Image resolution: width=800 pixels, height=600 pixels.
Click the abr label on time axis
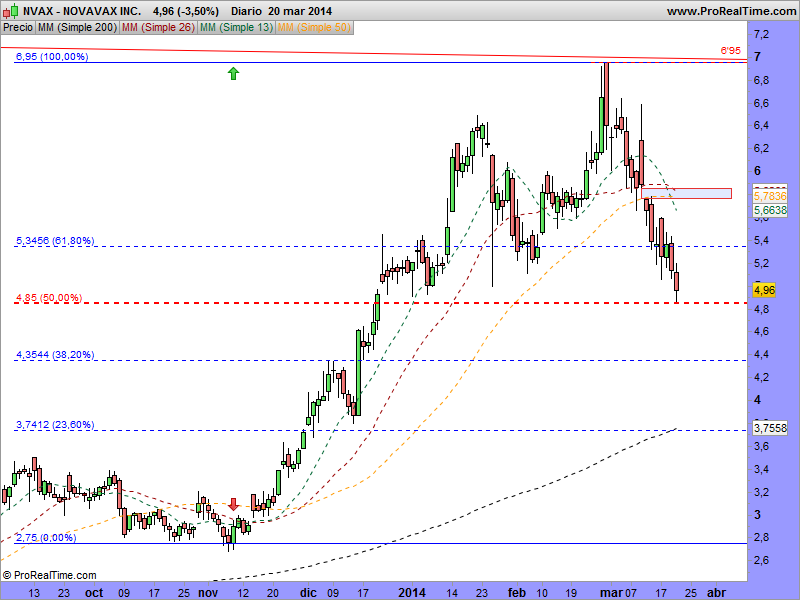(716, 592)
